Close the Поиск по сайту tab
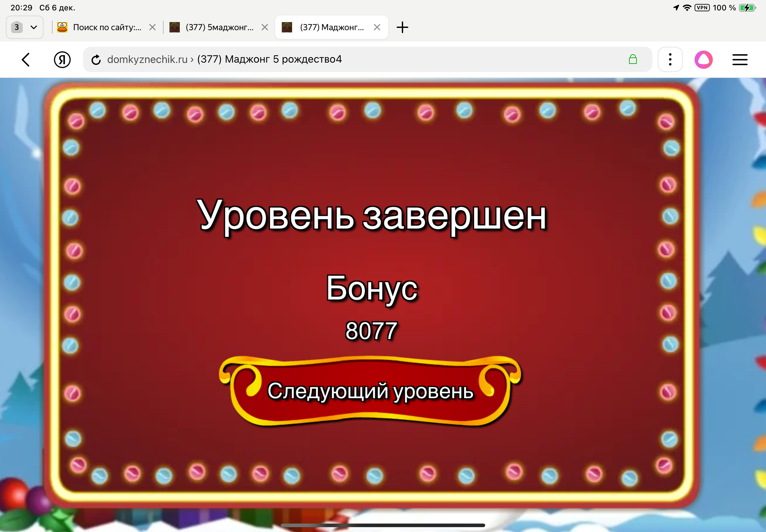The image size is (766, 532). pos(153,27)
